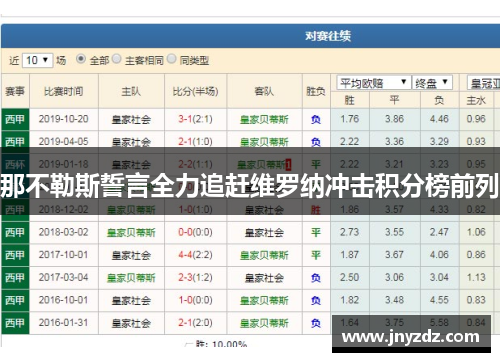Open the 1-0(0:0) score link

click(x=195, y=300)
